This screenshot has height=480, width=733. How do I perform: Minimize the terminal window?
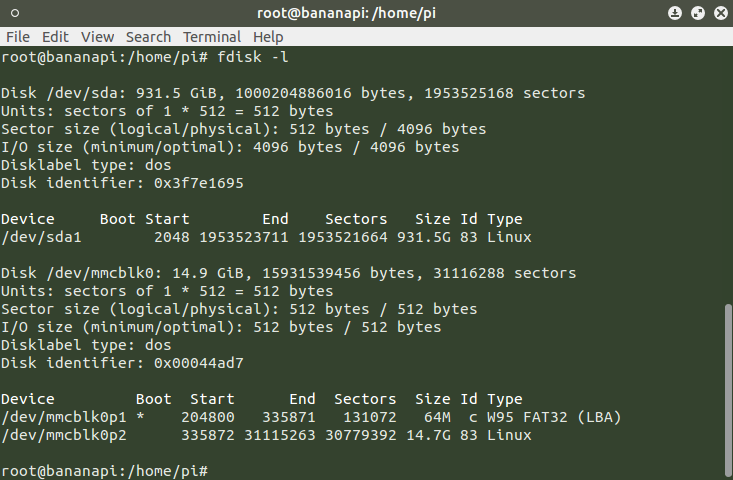click(x=674, y=13)
